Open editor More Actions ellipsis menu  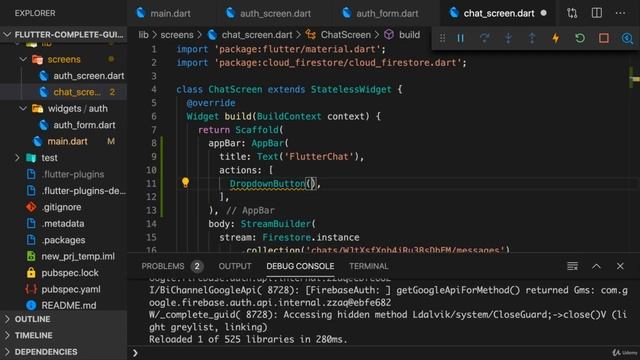point(620,13)
